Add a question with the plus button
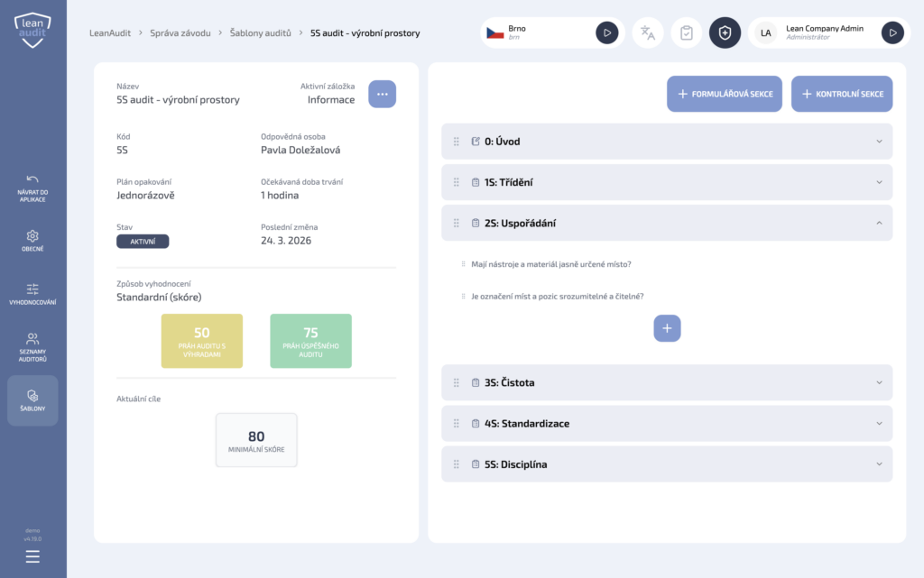 (x=667, y=328)
